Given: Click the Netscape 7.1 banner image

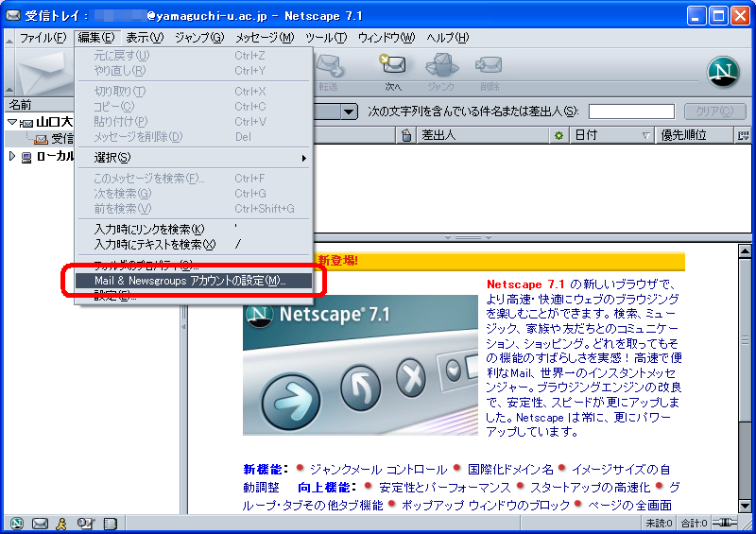Looking at the screenshot, I should tap(360, 365).
